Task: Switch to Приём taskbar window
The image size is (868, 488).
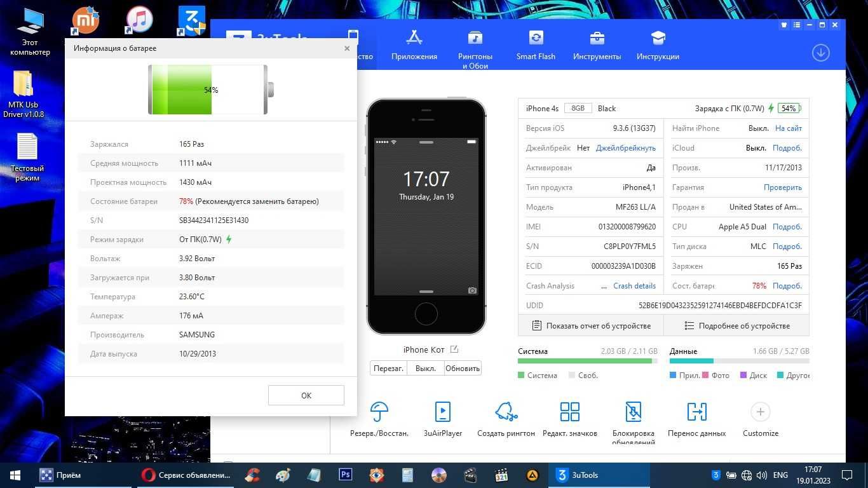Action: tap(83, 475)
